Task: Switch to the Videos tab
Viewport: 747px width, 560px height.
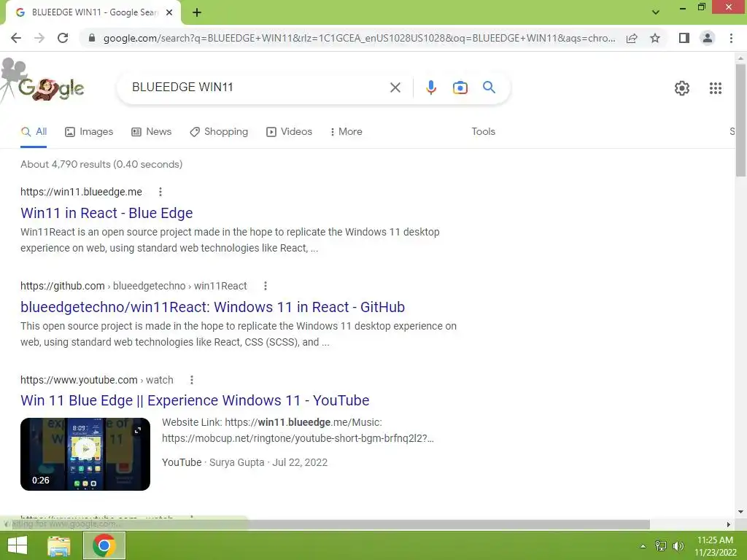Action: [x=289, y=132]
